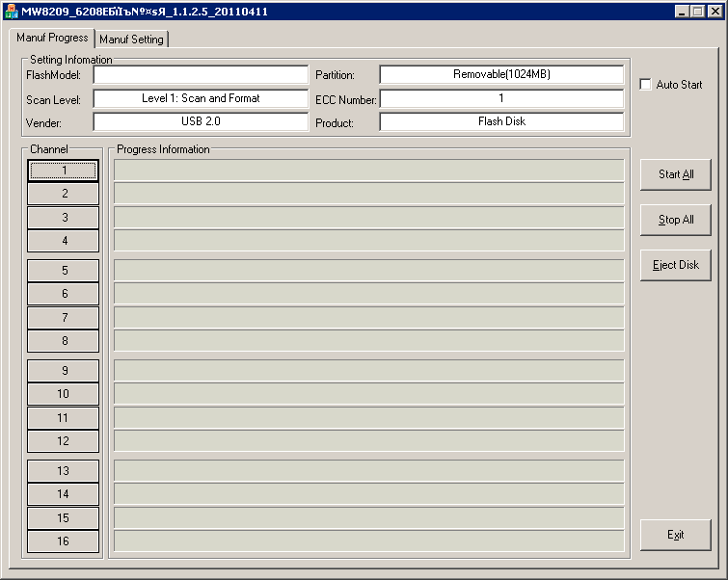The image size is (728, 580).
Task: Click the Channel group title
Action: 49,149
